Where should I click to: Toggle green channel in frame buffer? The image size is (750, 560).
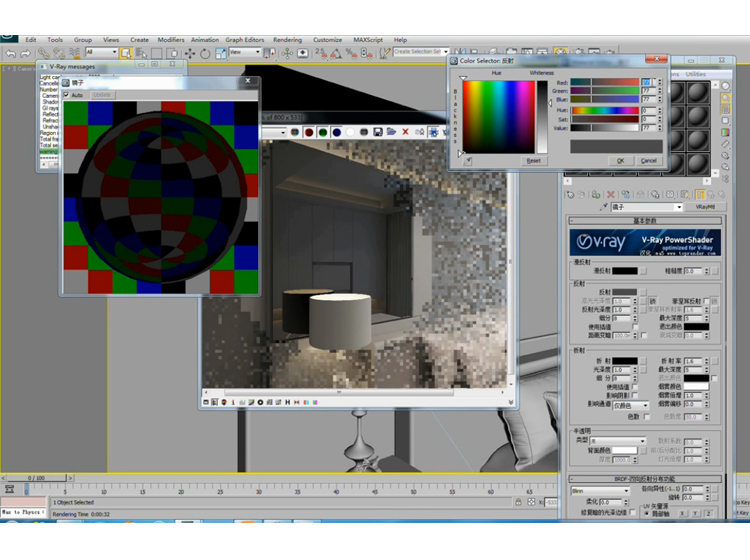click(323, 132)
